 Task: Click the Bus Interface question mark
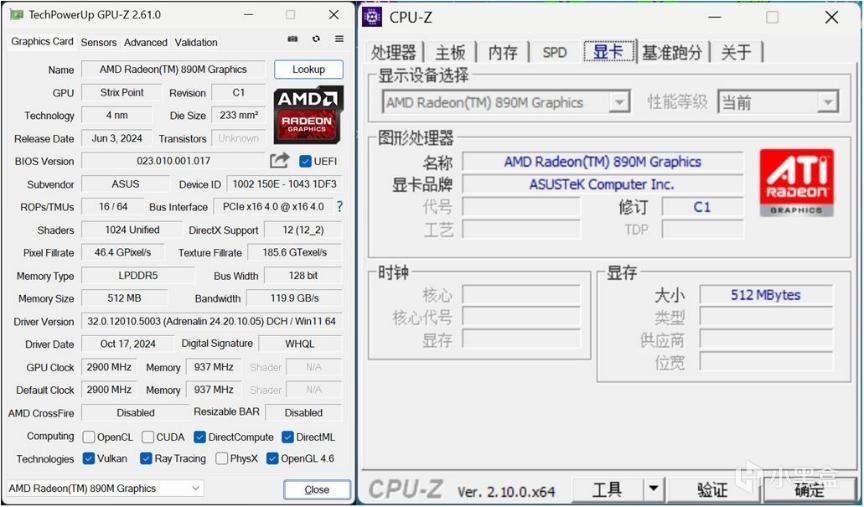click(339, 207)
